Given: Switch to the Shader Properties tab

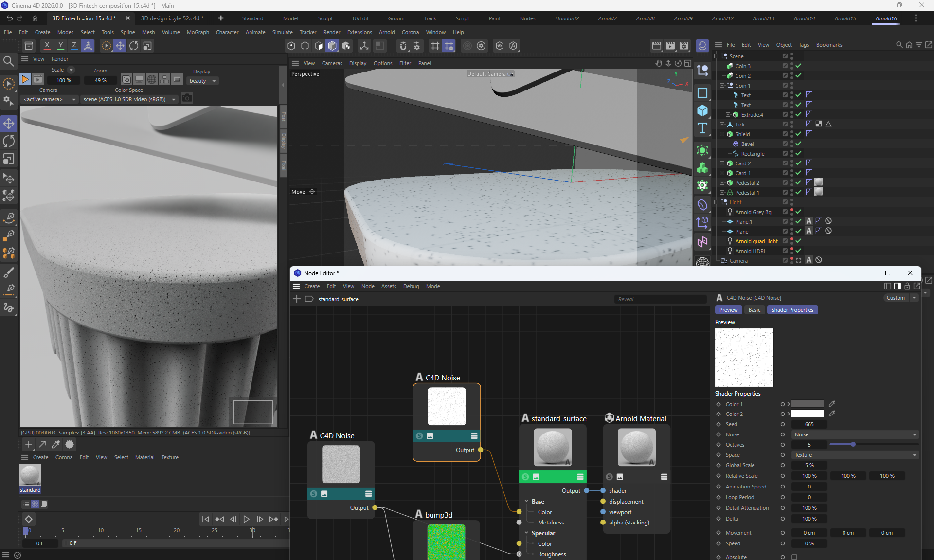Looking at the screenshot, I should click(x=792, y=310).
